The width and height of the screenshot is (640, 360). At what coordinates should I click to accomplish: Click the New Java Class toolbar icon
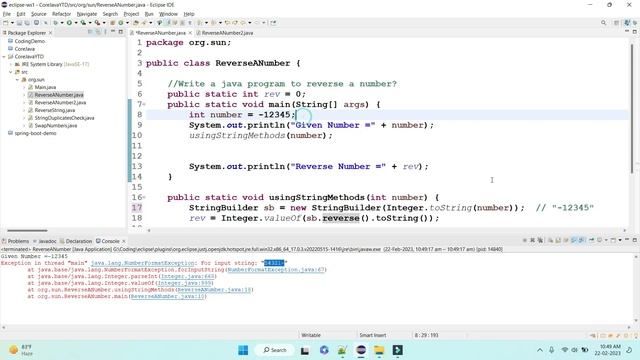coord(121,23)
